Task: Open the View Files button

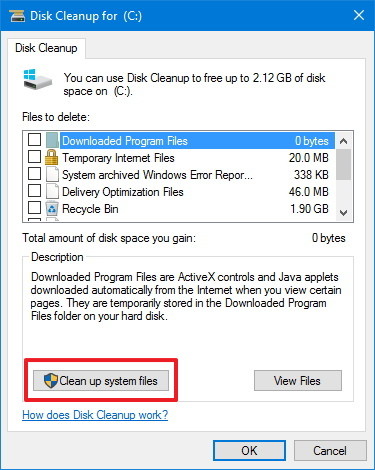Action: [x=298, y=380]
